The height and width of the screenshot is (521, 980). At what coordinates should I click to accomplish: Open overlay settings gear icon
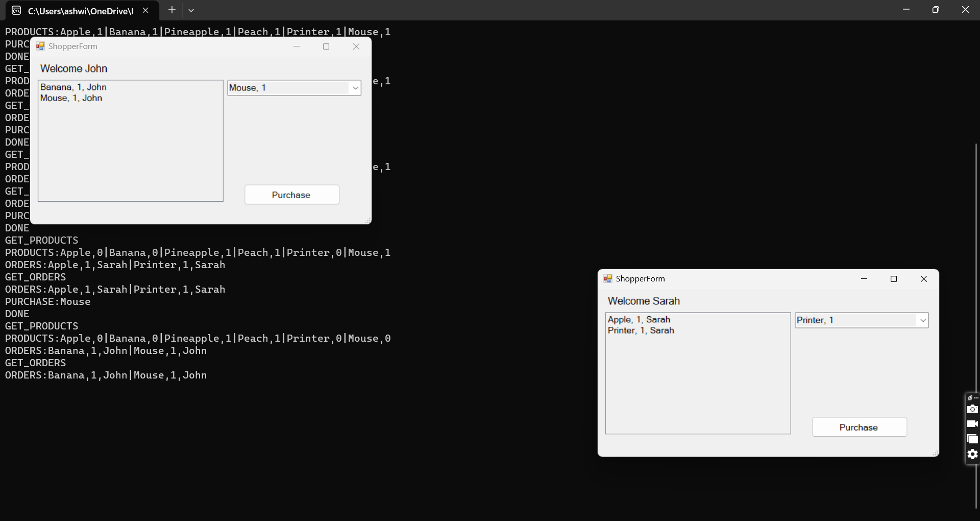click(972, 454)
